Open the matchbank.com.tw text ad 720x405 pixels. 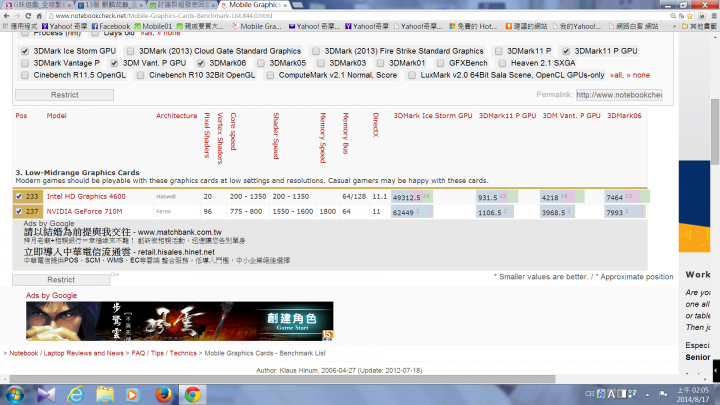(123, 232)
